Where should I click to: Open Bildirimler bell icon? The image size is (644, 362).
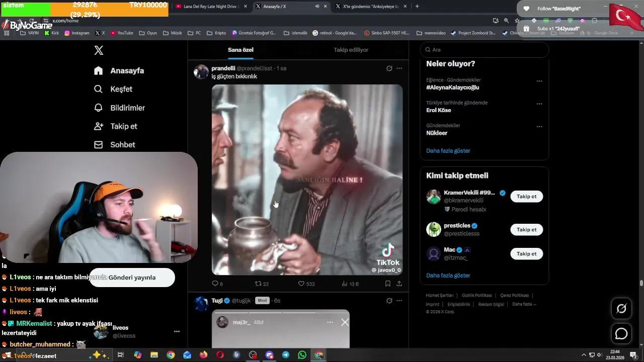click(x=99, y=108)
